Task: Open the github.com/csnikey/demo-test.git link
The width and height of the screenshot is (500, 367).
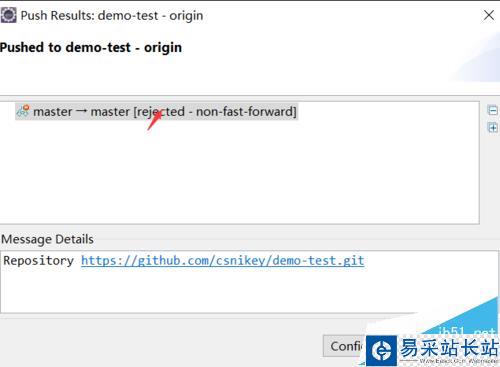Action: 222,260
